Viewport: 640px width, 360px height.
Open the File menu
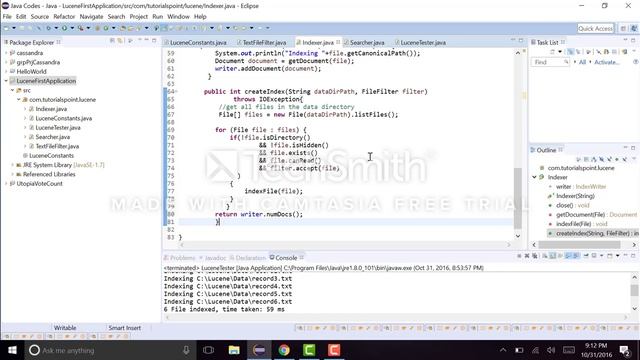tap(7, 17)
